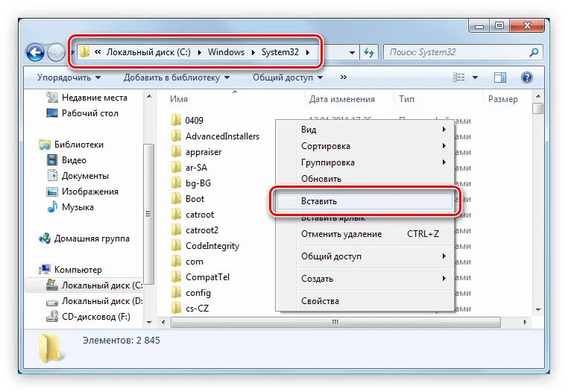Click the Локальный диск (D:) drive icon
Viewport: 568px width, 392px height.
coord(52,302)
